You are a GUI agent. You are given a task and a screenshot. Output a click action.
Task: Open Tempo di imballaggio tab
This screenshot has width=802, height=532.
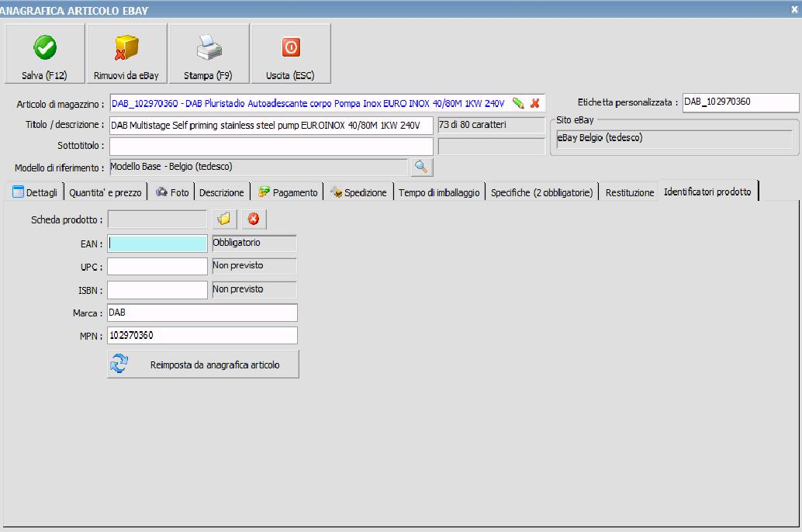coord(439,192)
